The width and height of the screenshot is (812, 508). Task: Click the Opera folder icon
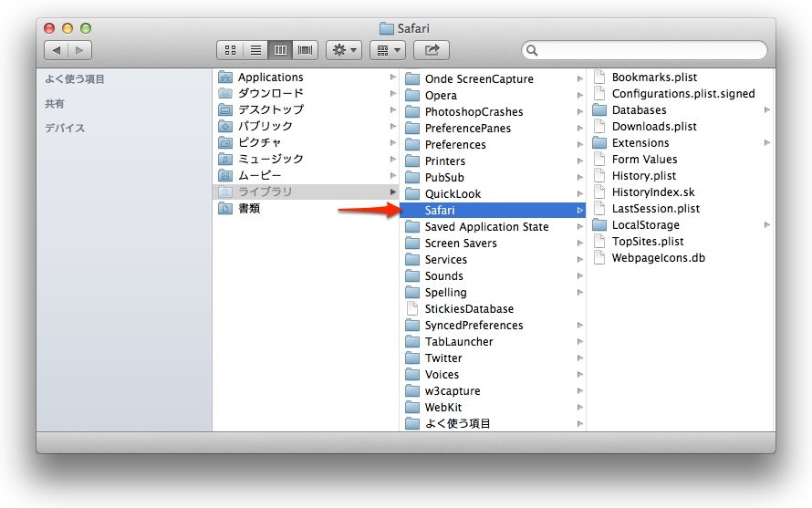pyautogui.click(x=412, y=95)
